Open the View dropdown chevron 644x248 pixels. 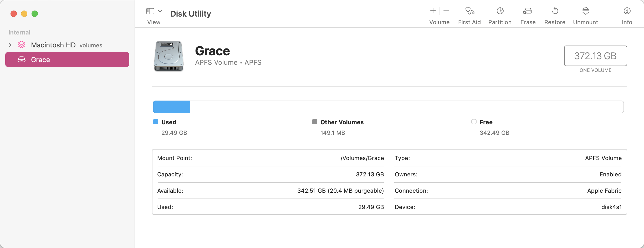[160, 11]
